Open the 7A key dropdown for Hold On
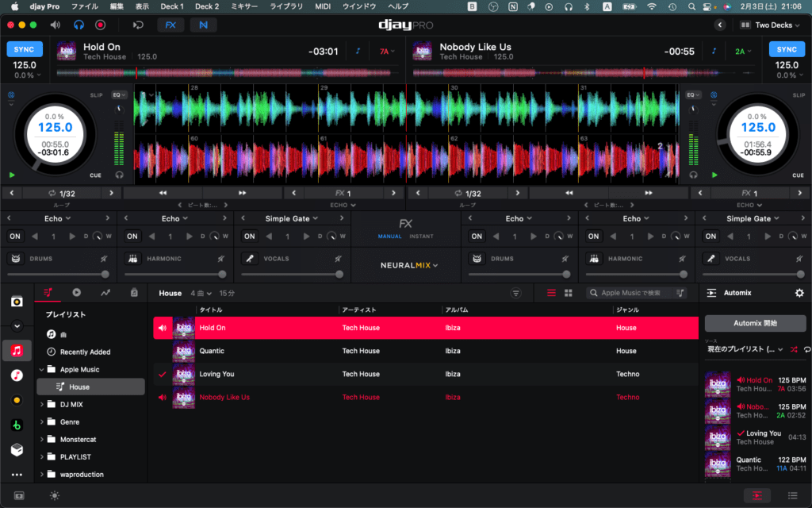Image resolution: width=812 pixels, height=508 pixels. point(387,52)
